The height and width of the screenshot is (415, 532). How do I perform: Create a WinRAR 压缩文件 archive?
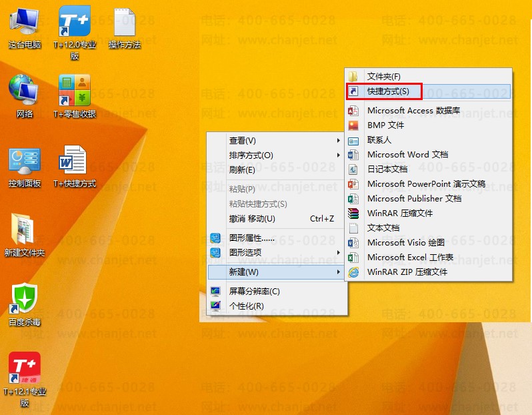428,214
